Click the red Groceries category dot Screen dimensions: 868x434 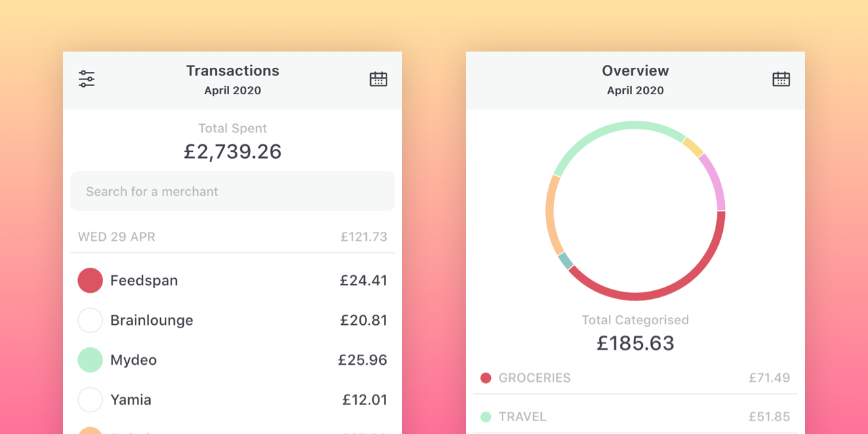coord(486,378)
